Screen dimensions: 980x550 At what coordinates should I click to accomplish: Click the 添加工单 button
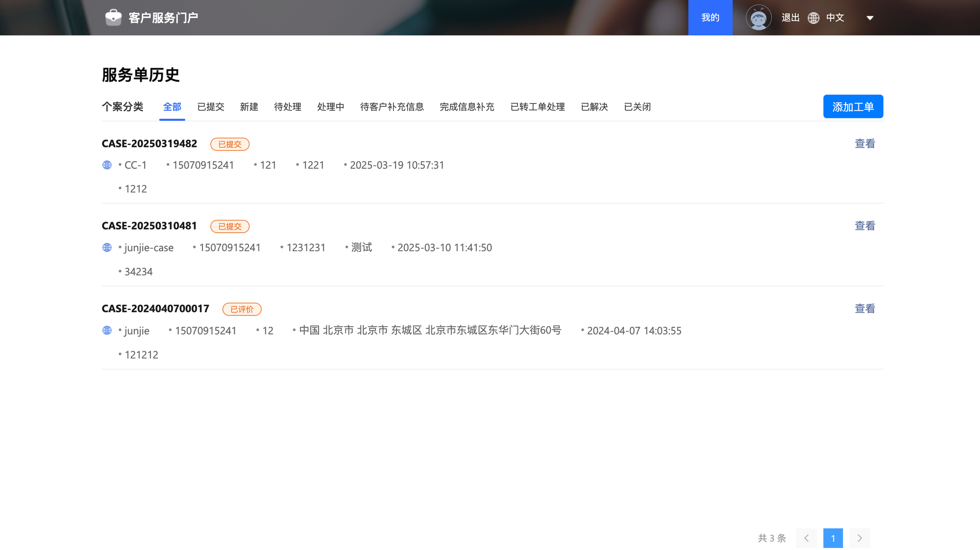(x=853, y=106)
